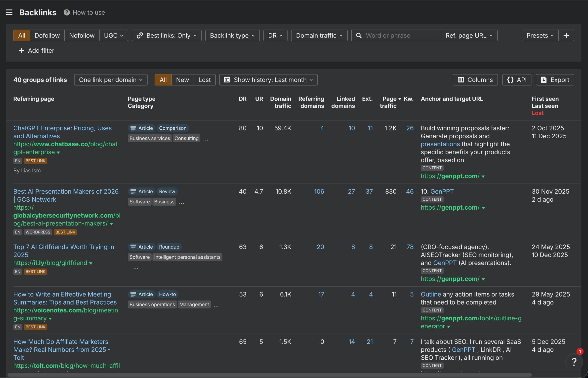Click the calendar icon in Show history
Screen dimensions: 588x378
click(x=228, y=80)
